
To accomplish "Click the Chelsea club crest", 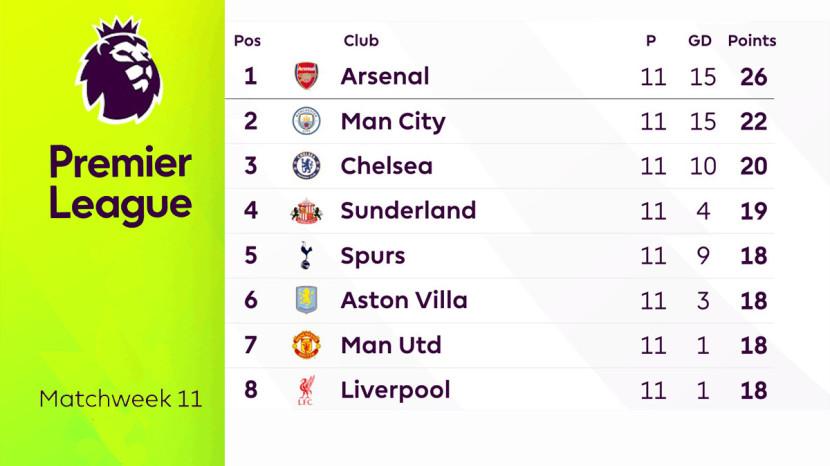I will click(306, 166).
